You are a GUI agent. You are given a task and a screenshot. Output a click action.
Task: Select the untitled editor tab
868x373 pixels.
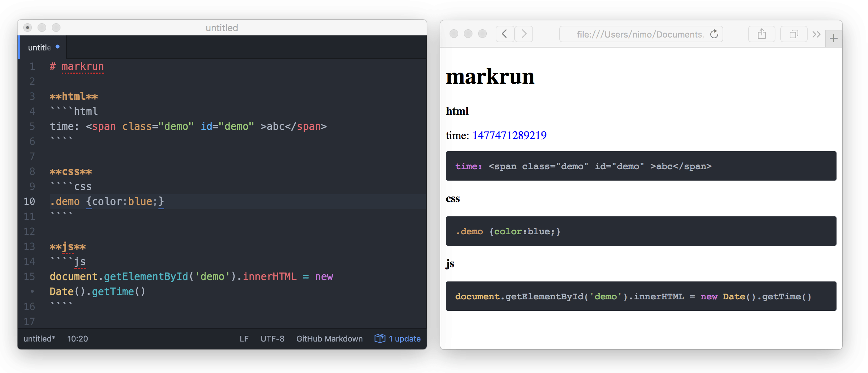pos(43,48)
